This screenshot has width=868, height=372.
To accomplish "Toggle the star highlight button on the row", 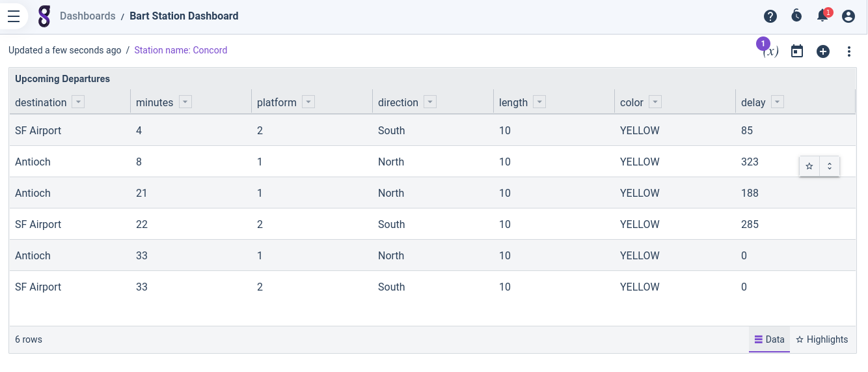I will [x=809, y=166].
